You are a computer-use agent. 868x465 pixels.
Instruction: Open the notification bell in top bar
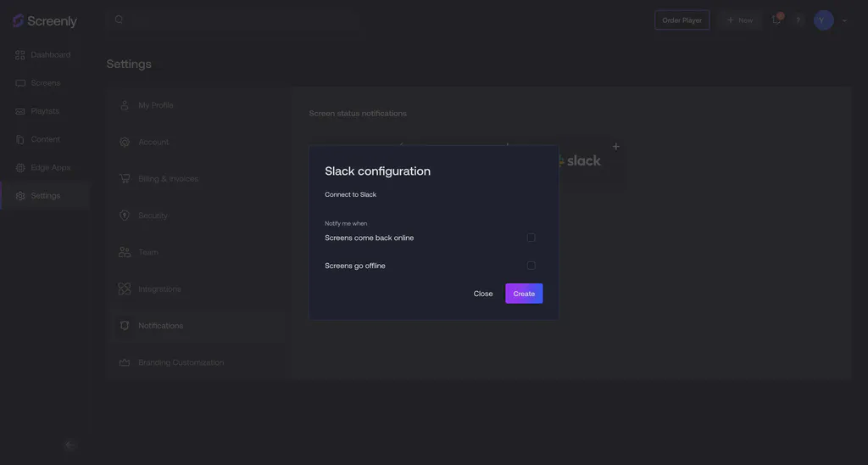point(776,20)
